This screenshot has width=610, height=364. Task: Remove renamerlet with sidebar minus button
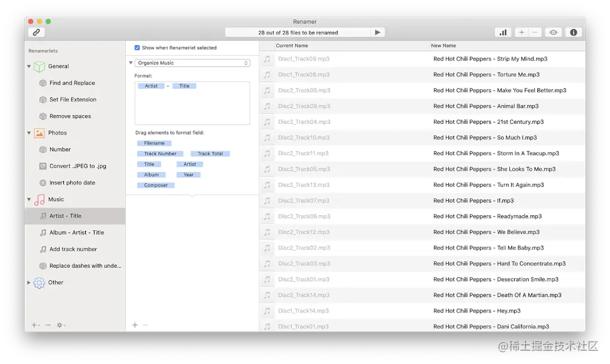(x=48, y=325)
